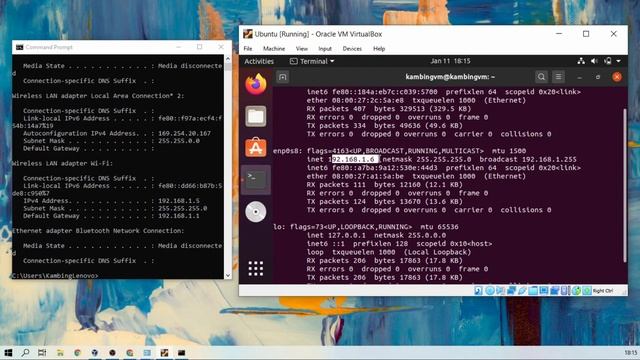Select Command Prompt icon on the taskbar
Image resolution: width=640 pixels, height=360 pixels.
point(181,353)
